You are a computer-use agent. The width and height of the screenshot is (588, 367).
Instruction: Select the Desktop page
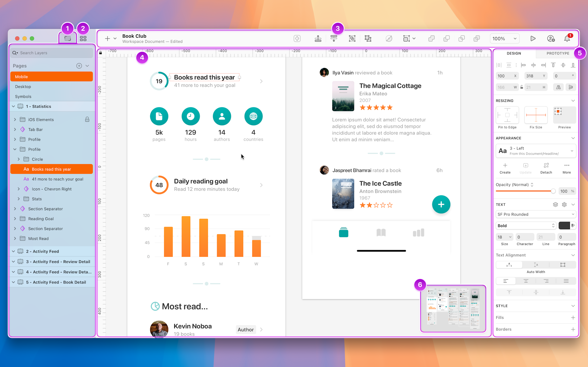tap(51, 87)
